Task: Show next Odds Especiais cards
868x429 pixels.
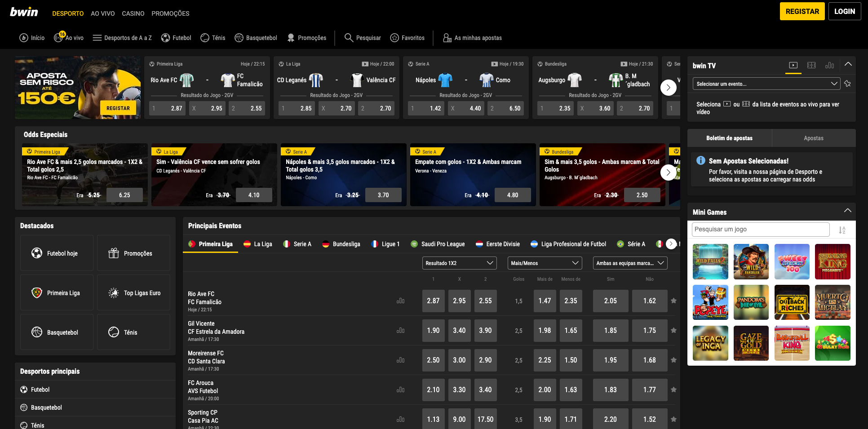Action: [x=669, y=172]
